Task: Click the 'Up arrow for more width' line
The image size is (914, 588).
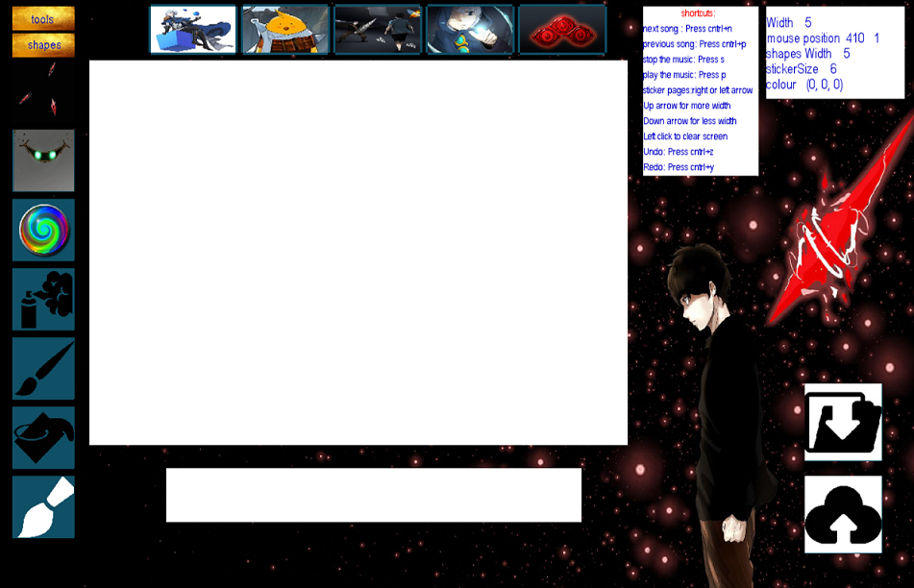Action: [686, 106]
